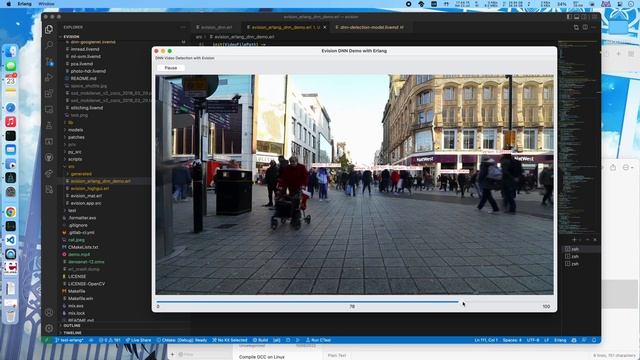This screenshot has height=360, width=640.
Task: Switch to the evision_dnn.erl tab
Action: [x=216, y=27]
